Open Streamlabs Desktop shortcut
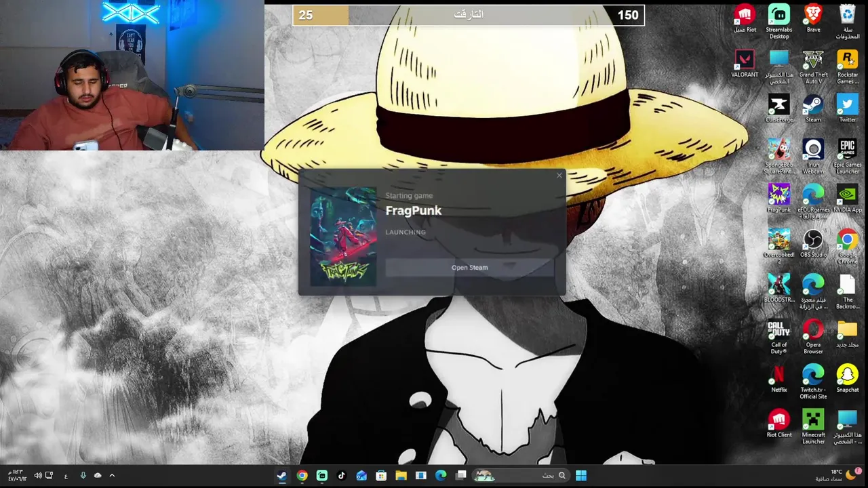The height and width of the screenshot is (488, 868). tap(778, 22)
